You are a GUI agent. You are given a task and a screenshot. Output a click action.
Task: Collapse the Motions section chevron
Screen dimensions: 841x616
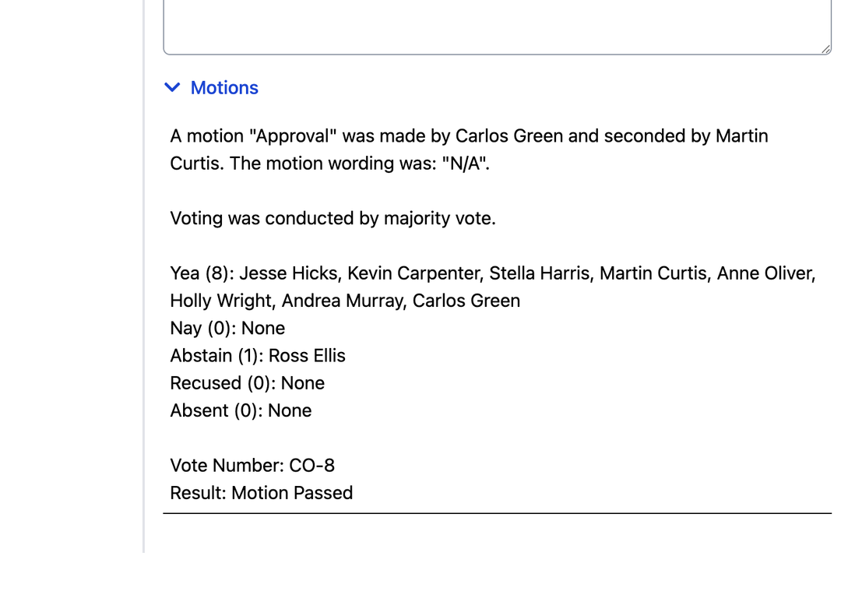(x=173, y=88)
